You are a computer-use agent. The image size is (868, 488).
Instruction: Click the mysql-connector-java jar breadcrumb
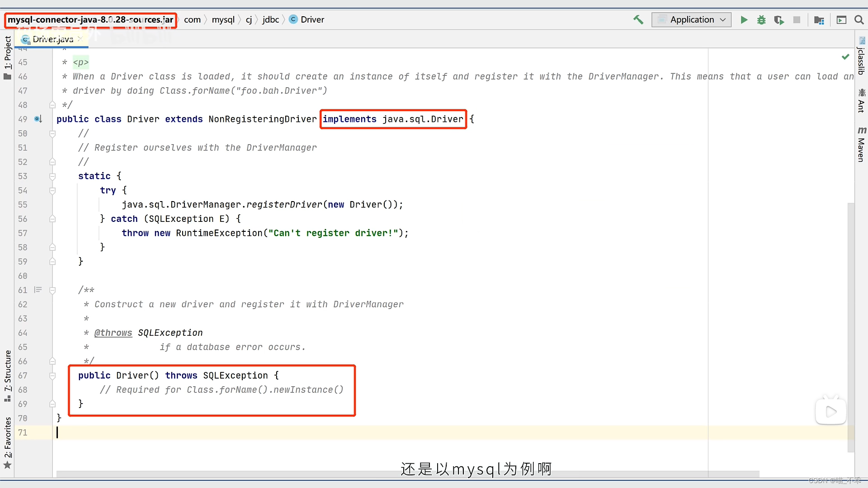click(90, 20)
